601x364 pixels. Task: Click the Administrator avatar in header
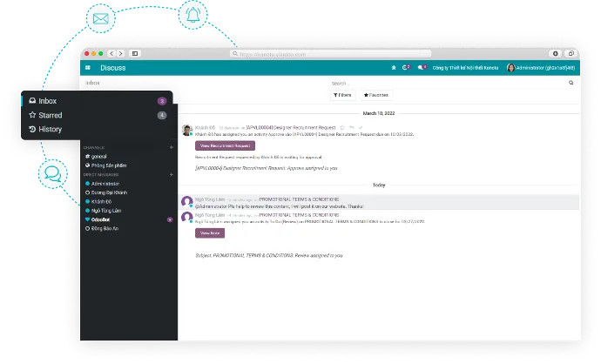[510, 68]
